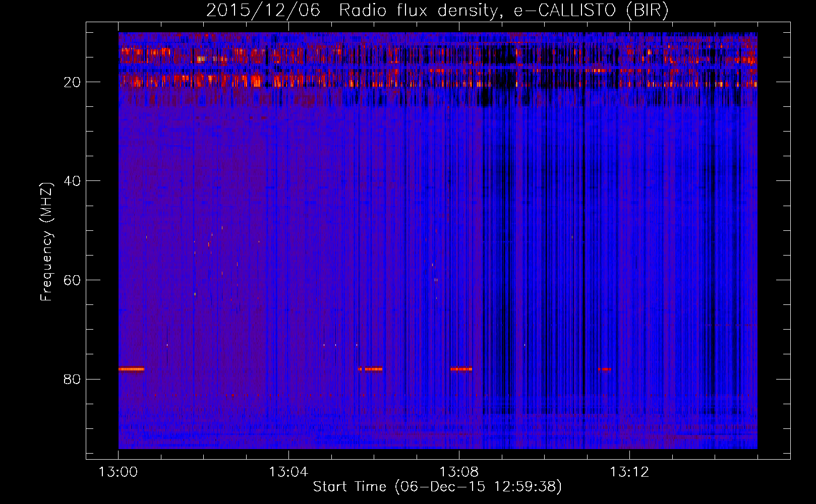Click the plot title '2015/12/06 Radio flux density'
Image resolution: width=816 pixels, height=504 pixels.
pos(437,11)
